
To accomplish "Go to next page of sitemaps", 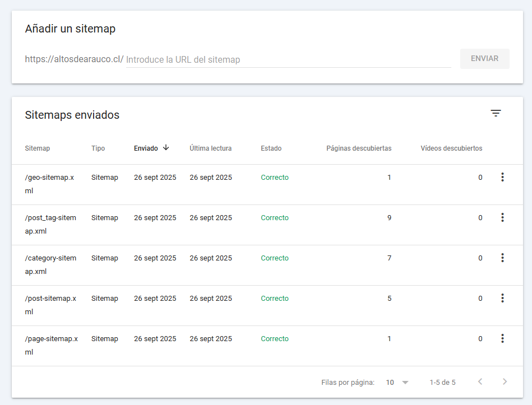I will point(505,382).
